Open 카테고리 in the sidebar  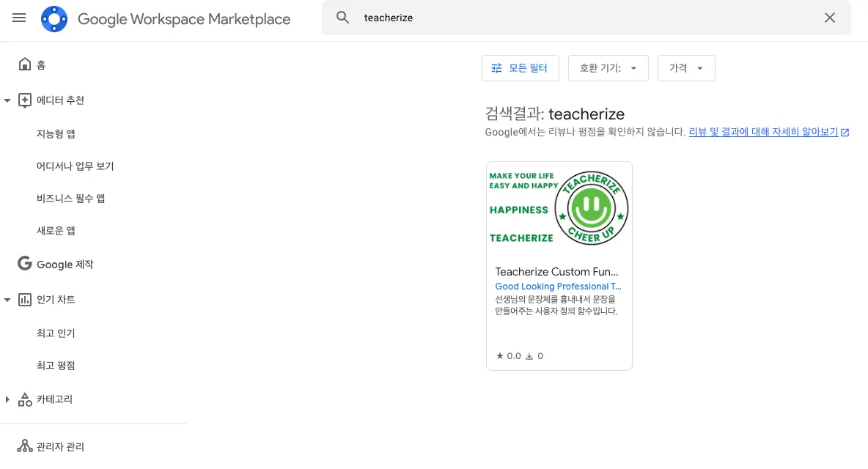pos(55,399)
